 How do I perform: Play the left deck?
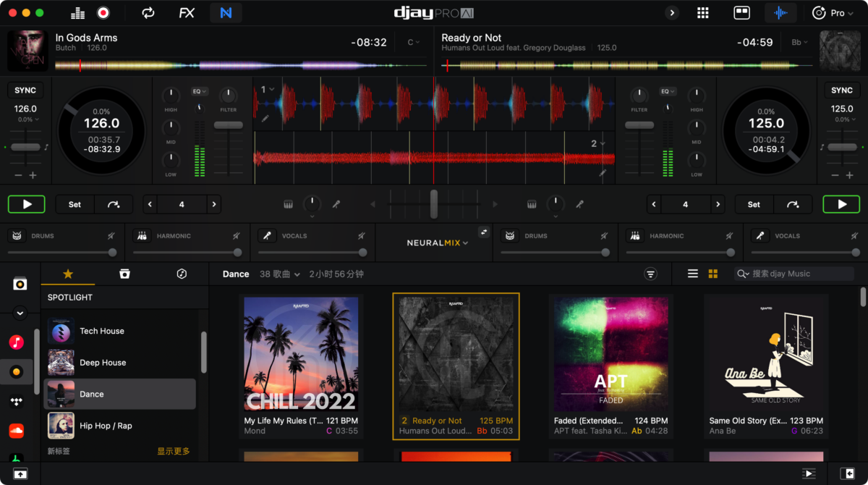coord(27,205)
